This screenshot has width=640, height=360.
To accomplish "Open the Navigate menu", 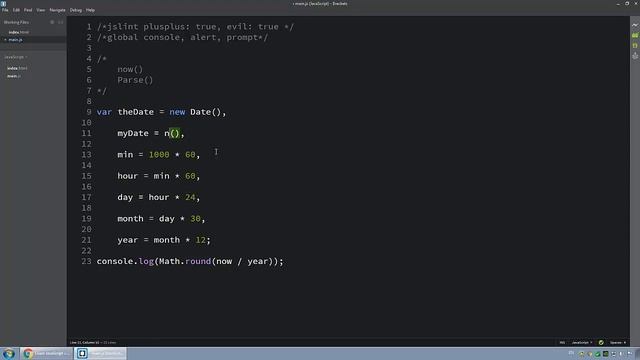I will click(57, 10).
